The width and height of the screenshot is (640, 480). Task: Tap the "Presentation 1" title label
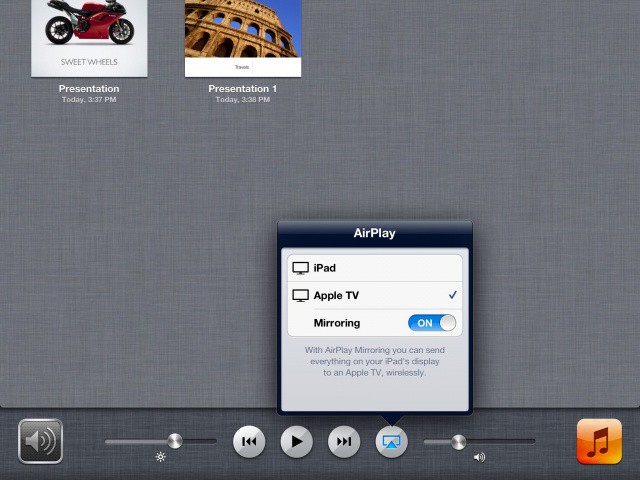click(x=243, y=89)
